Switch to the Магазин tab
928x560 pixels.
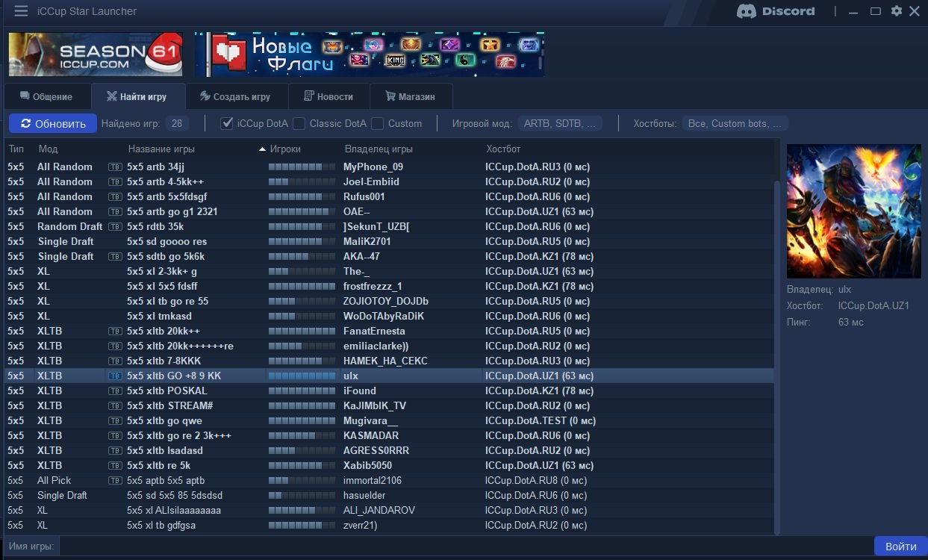(411, 97)
